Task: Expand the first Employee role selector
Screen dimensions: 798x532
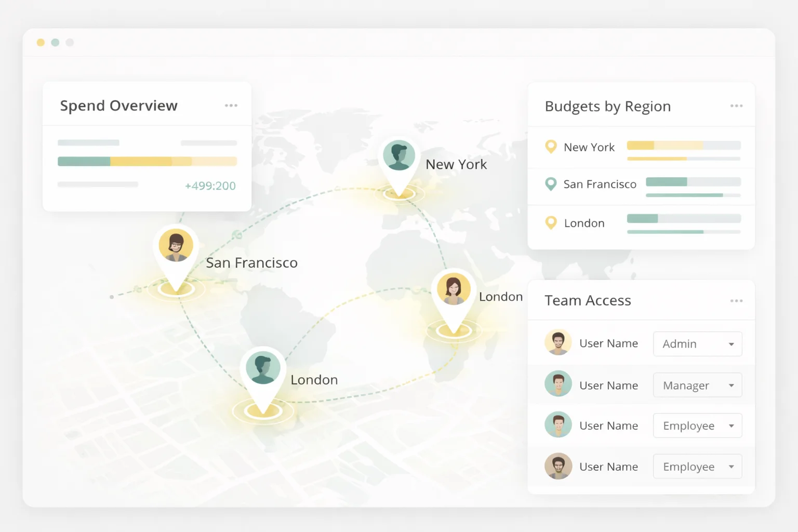Action: click(x=697, y=425)
